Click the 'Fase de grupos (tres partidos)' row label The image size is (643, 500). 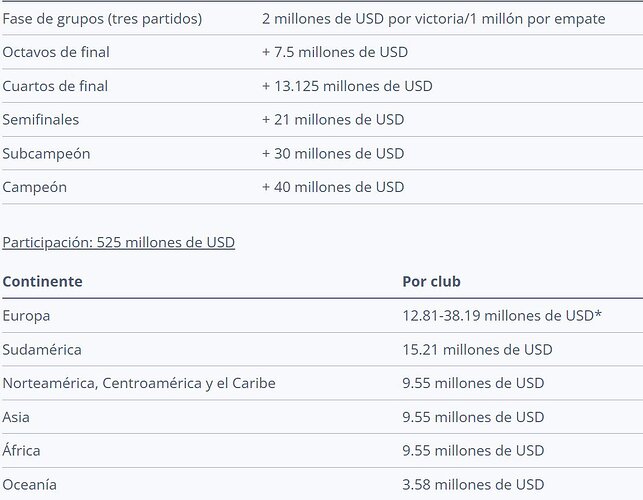point(102,19)
